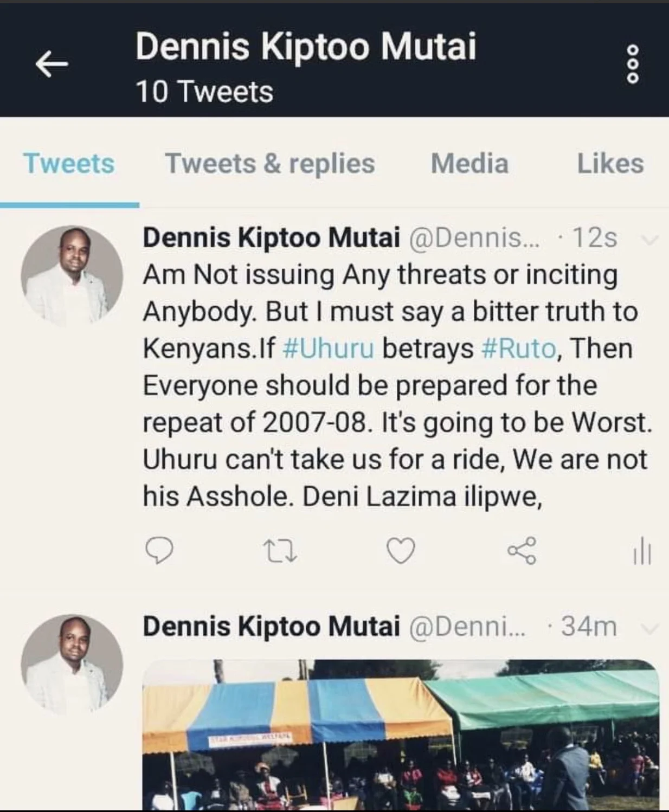Tap the second tweet's profile avatar
Image resolution: width=669 pixels, height=812 pixels.
[72, 665]
